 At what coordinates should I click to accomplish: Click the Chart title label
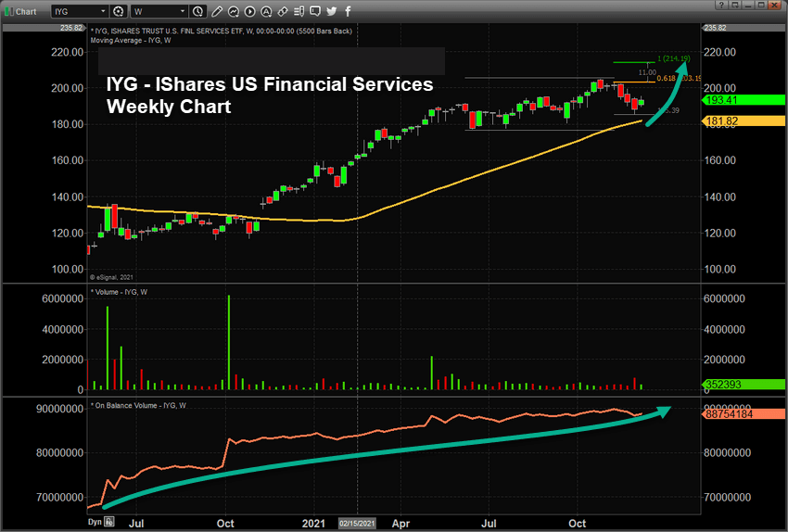point(26,11)
